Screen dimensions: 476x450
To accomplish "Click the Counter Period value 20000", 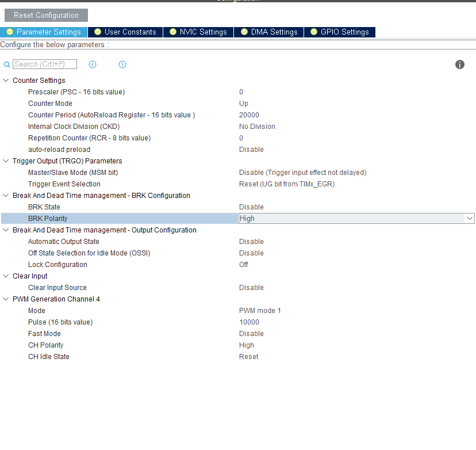I will 249,115.
